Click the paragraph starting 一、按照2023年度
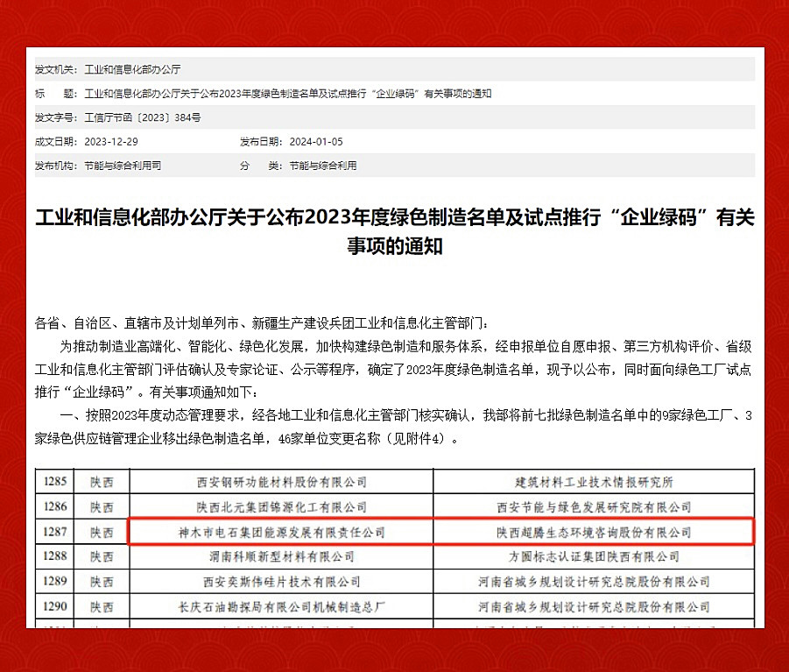 394,428
